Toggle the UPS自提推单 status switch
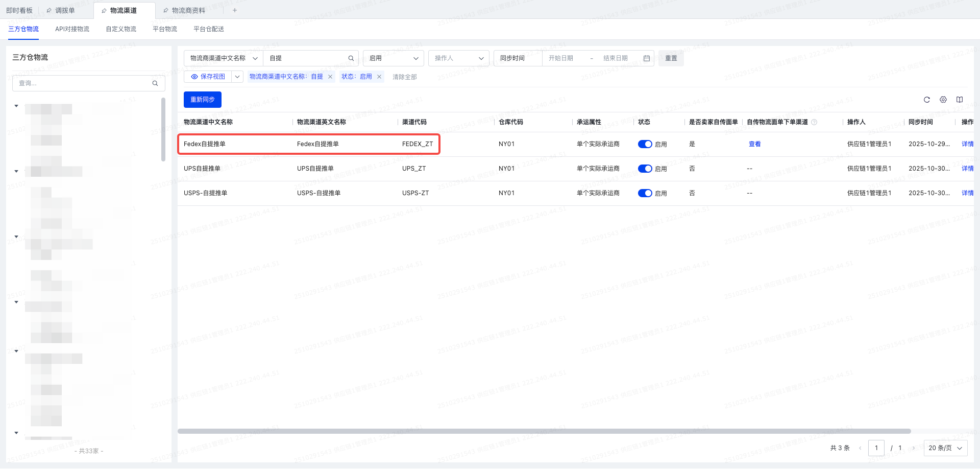The image size is (980, 469). point(645,169)
